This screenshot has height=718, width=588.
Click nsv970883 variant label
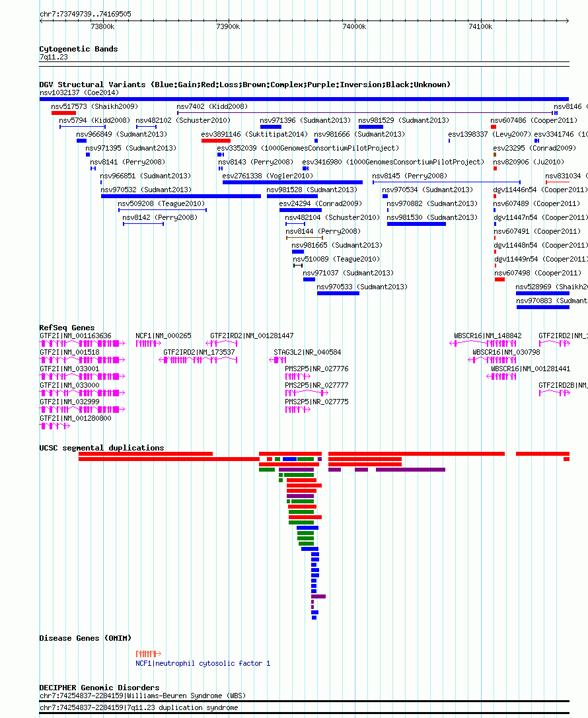pos(552,301)
